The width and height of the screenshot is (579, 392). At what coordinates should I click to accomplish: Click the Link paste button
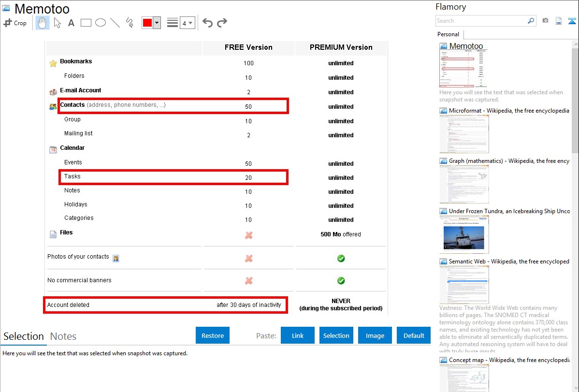coord(298,335)
